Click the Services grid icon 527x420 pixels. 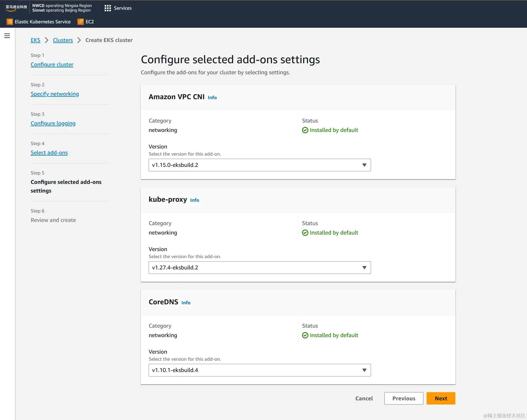pyautogui.click(x=107, y=8)
